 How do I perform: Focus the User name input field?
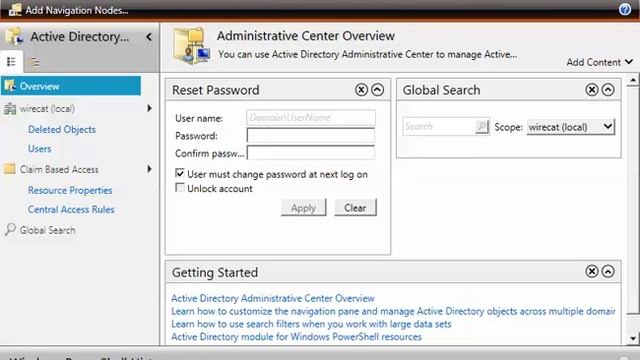click(311, 118)
